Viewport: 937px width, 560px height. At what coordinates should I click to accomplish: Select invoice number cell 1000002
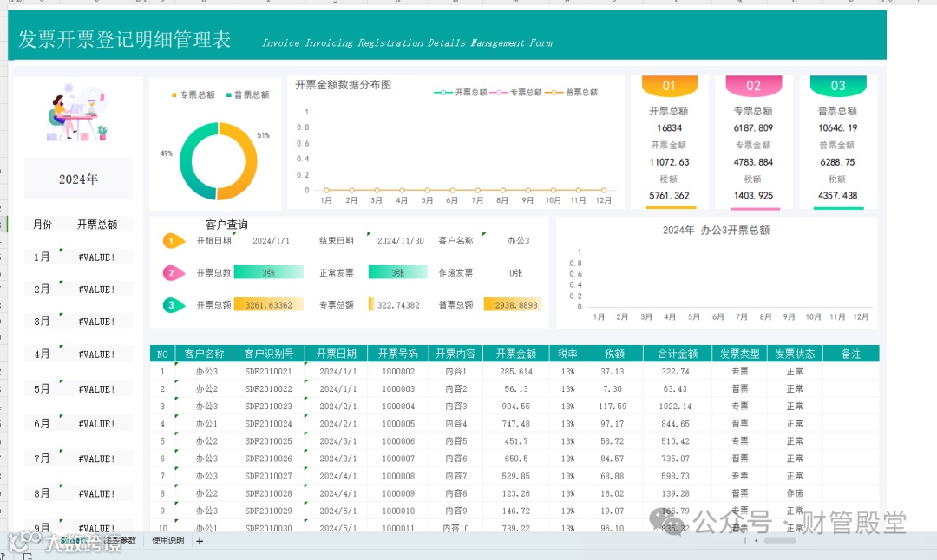[398, 371]
